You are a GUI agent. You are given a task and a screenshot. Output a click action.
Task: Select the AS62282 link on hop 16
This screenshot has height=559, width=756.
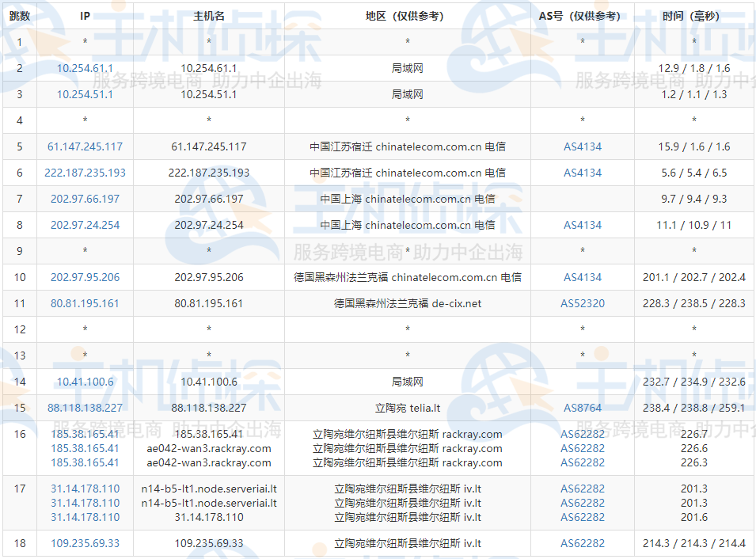coord(582,434)
